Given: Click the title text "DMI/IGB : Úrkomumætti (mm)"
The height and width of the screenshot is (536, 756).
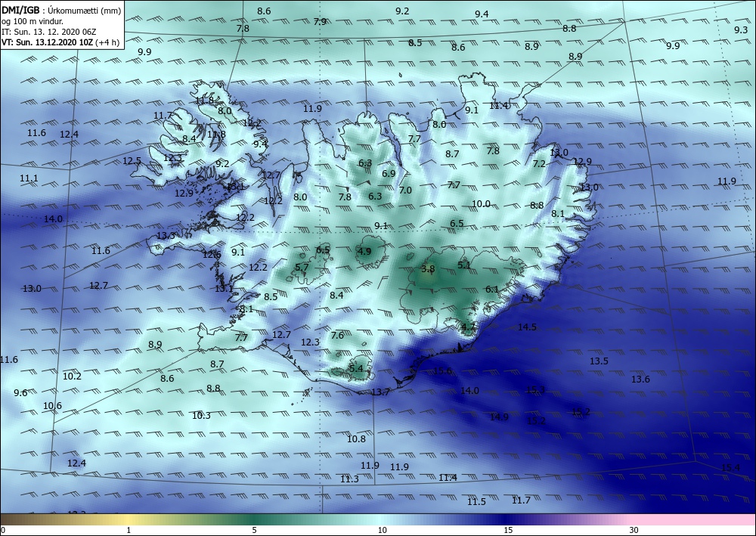Looking at the screenshot, I should (x=60, y=10).
